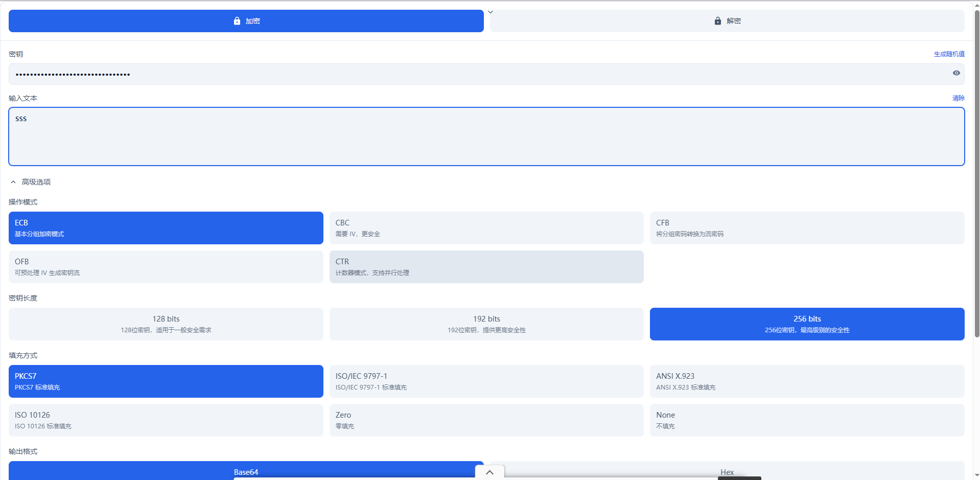
Task: Click the up-chevron button at bottom center
Action: tap(489, 472)
